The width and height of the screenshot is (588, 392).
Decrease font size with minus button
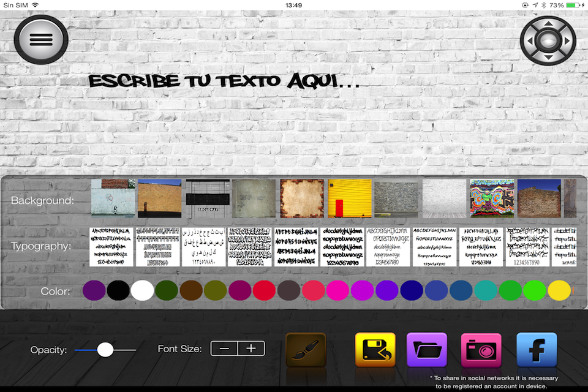coord(224,349)
